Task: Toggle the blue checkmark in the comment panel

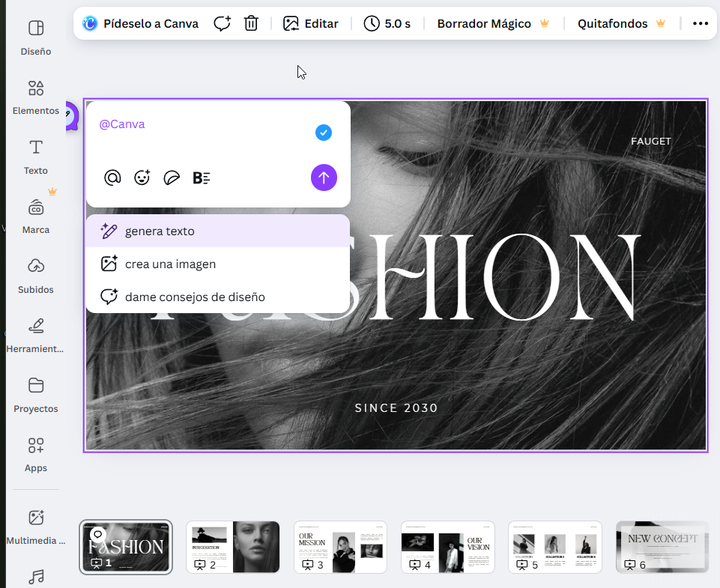Action: pos(324,132)
